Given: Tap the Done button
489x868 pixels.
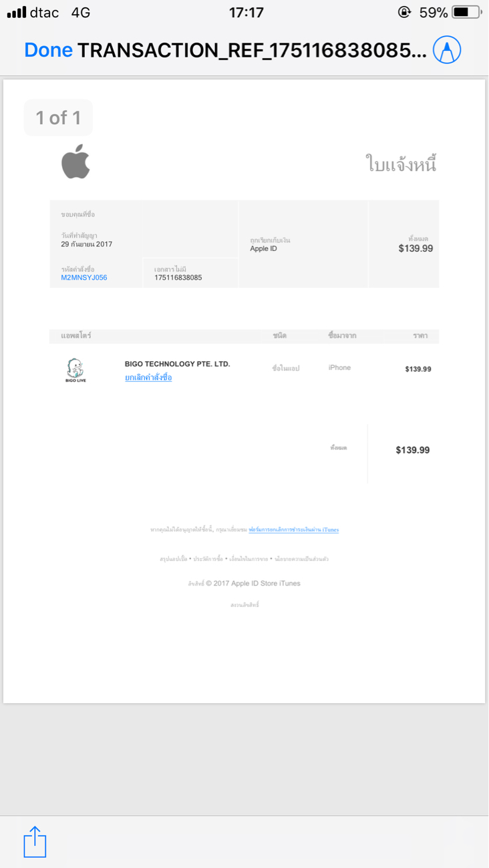Looking at the screenshot, I should pyautogui.click(x=48, y=50).
